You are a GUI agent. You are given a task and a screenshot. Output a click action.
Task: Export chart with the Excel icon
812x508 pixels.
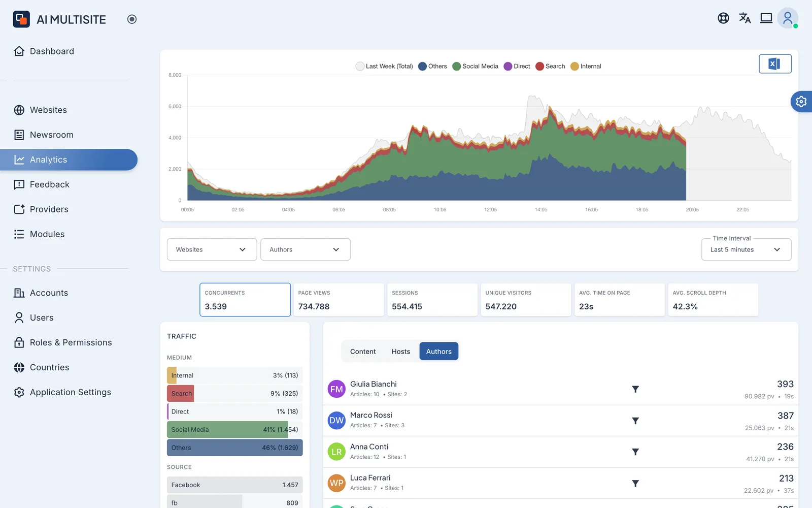775,64
